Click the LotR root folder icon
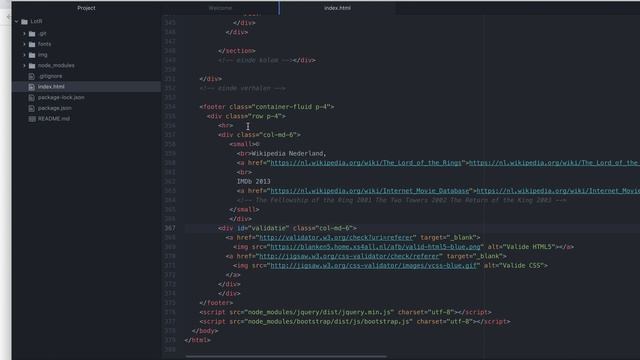This screenshot has height=360, width=640. (24, 21)
